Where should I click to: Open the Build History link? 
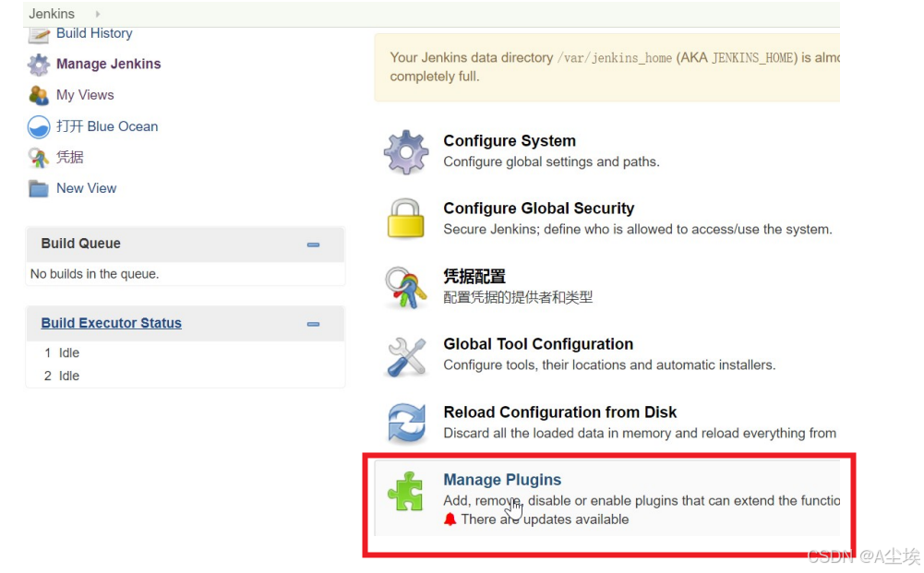(94, 33)
